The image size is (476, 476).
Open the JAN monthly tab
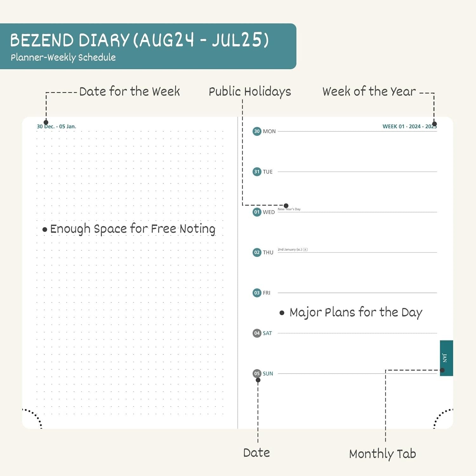click(x=446, y=358)
